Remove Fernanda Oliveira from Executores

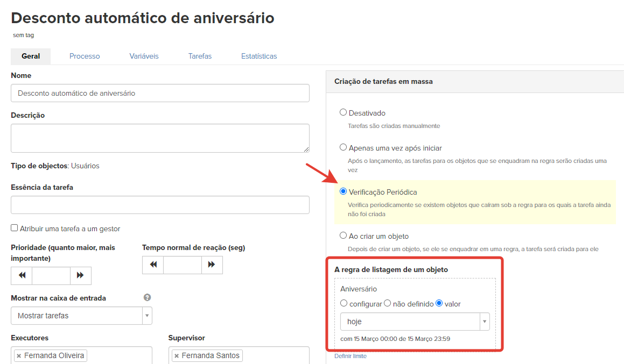[x=19, y=356]
